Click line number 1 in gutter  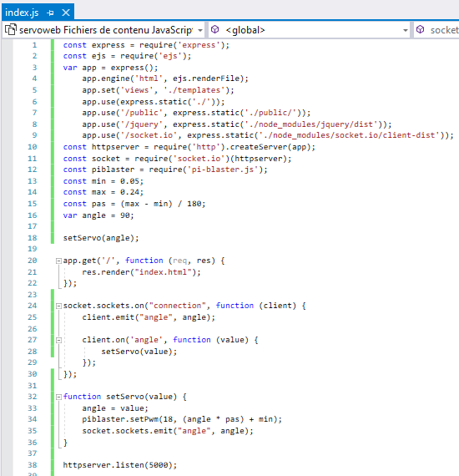tap(34, 45)
